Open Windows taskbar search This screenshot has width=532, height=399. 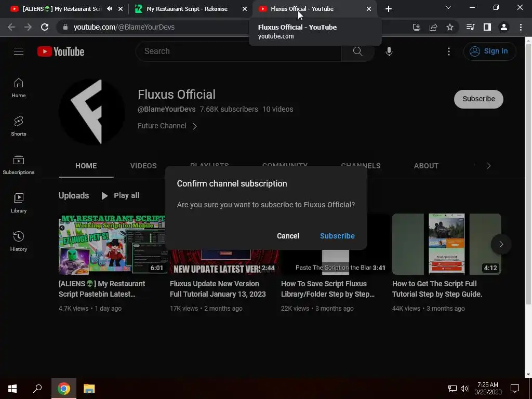click(37, 389)
